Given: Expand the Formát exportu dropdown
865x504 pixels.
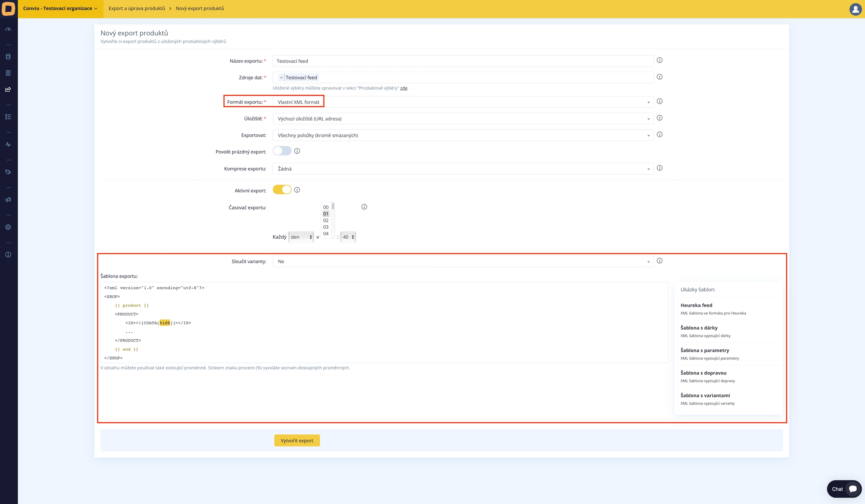Looking at the screenshot, I should click(463, 102).
